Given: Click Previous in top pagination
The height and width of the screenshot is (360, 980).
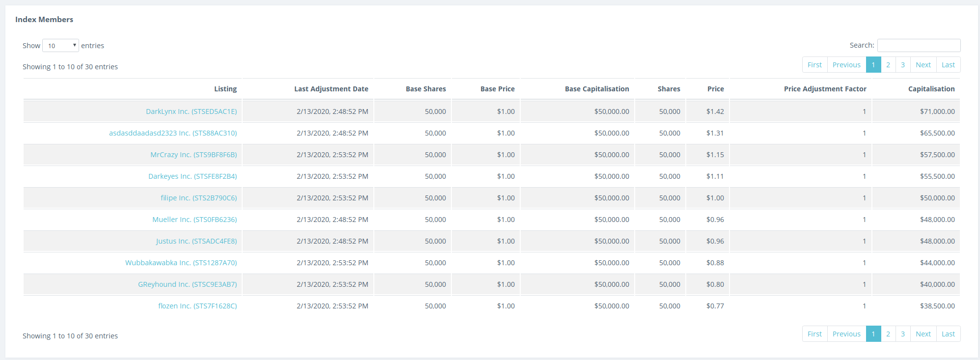Looking at the screenshot, I should click(x=846, y=65).
